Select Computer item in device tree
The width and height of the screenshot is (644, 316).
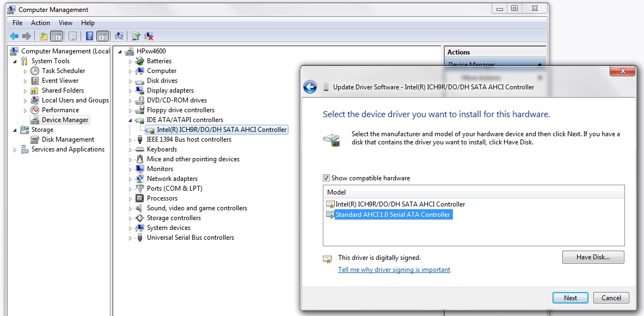coord(162,71)
